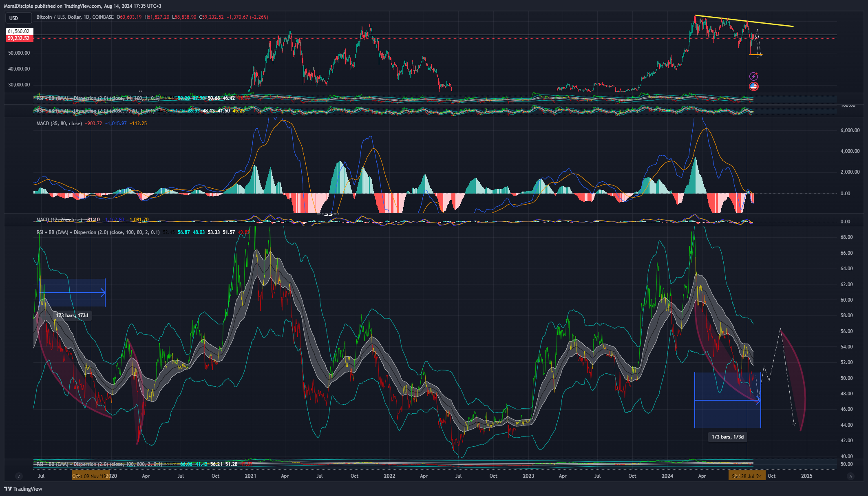Click the blue −1,015.97 MACD value
Viewport: 868px width, 496px height.
pos(116,123)
